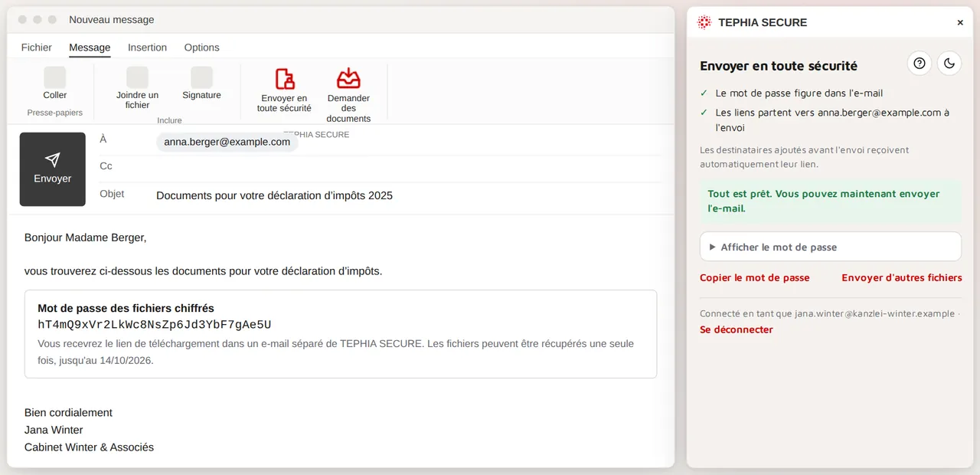980x475 pixels.
Task: Open help via the question mark icon
Action: point(920,64)
